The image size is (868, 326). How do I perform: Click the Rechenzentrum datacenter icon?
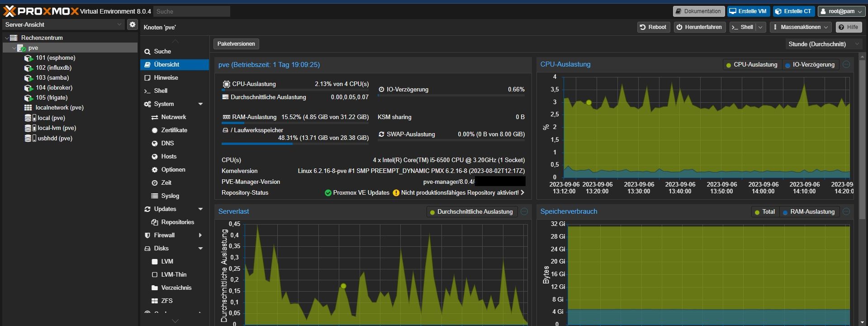coord(14,38)
